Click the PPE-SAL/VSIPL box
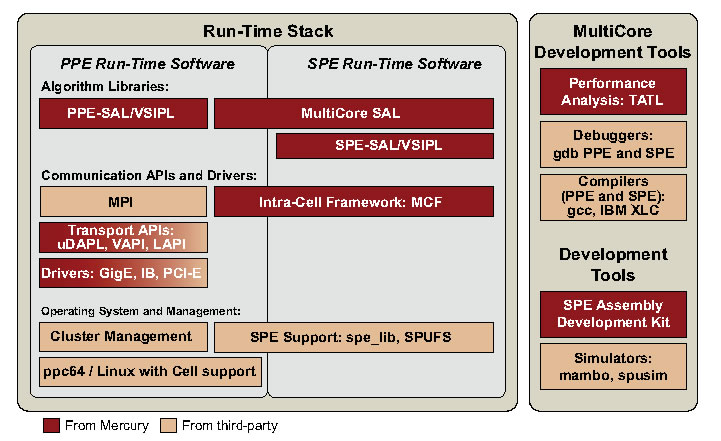Viewport: 721px width, 441px height. point(123,113)
